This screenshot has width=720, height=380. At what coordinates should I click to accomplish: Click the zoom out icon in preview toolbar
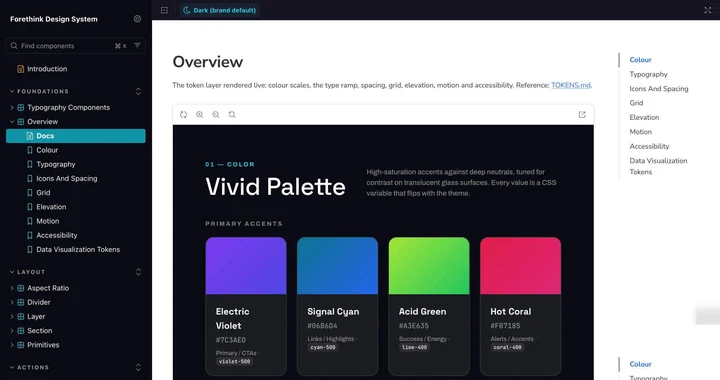(x=216, y=115)
